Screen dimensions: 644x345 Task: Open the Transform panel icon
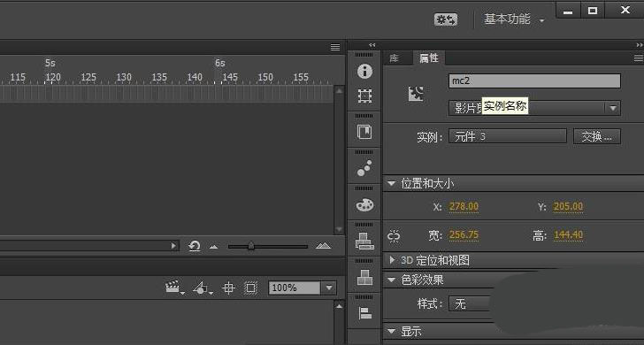point(364,96)
